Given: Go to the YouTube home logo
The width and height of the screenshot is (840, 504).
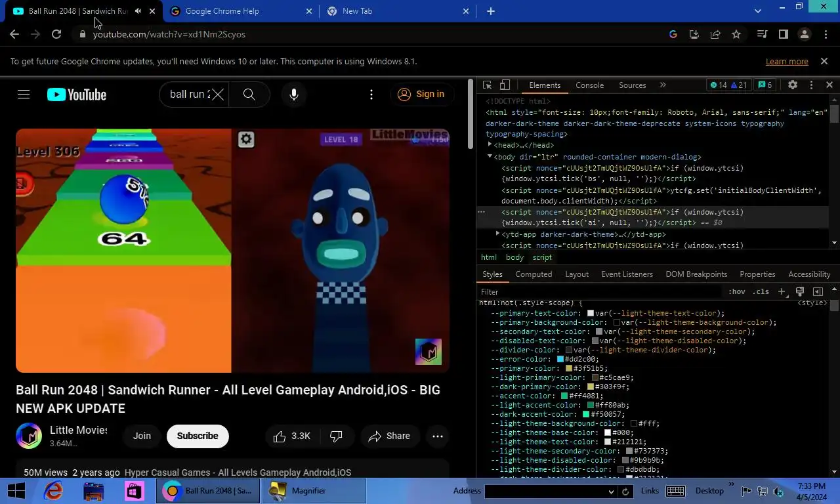Looking at the screenshot, I should [77, 94].
